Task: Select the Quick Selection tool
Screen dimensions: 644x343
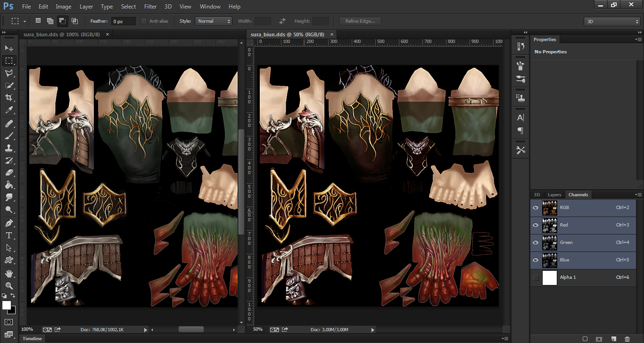Action: click(x=9, y=85)
